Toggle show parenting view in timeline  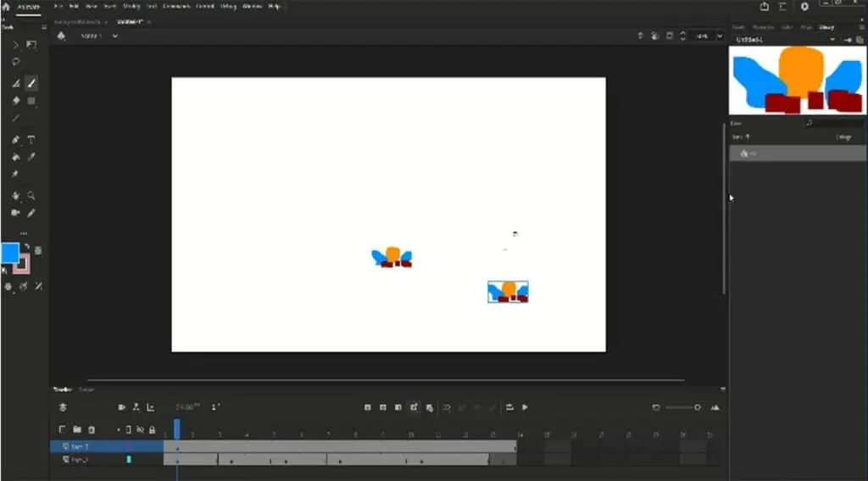pyautogui.click(x=136, y=407)
